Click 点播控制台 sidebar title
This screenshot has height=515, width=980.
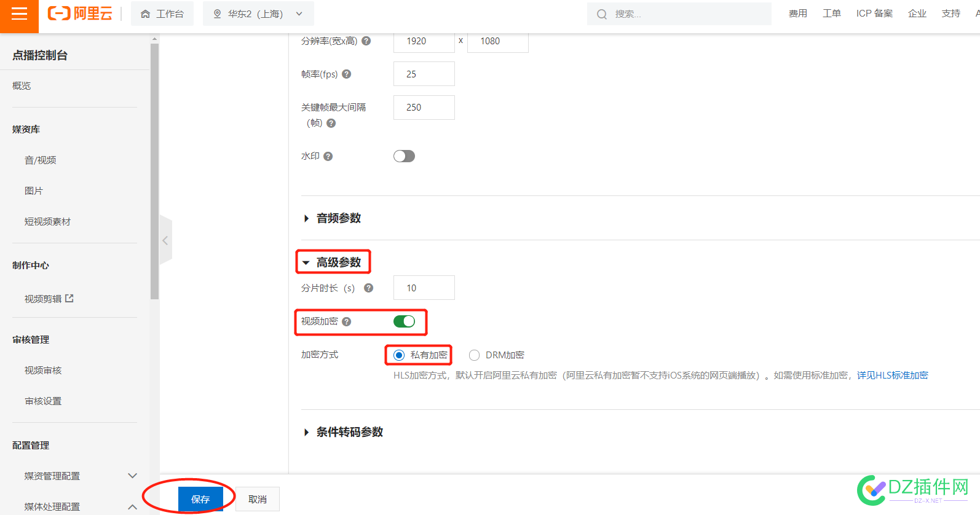pos(40,55)
